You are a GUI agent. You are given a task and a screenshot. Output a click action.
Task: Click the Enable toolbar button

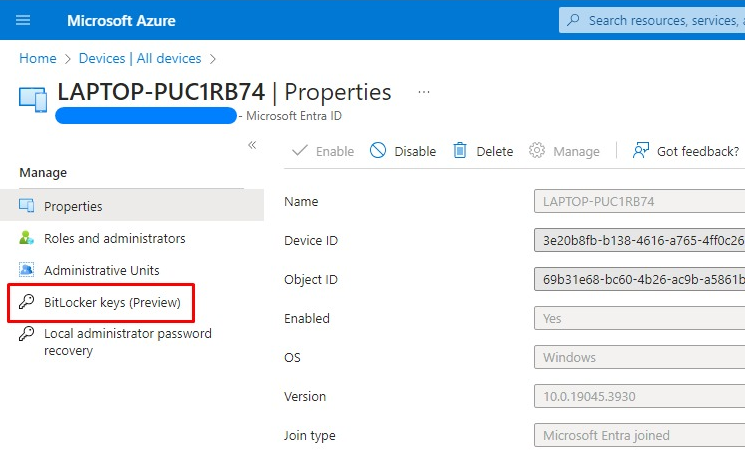pos(323,151)
